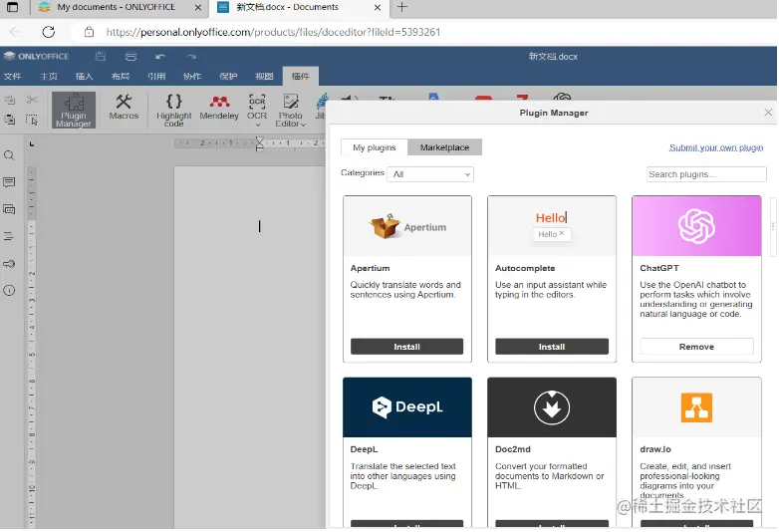The height and width of the screenshot is (532, 779).
Task: Switch to My documents browser tab
Action: pyautogui.click(x=116, y=7)
